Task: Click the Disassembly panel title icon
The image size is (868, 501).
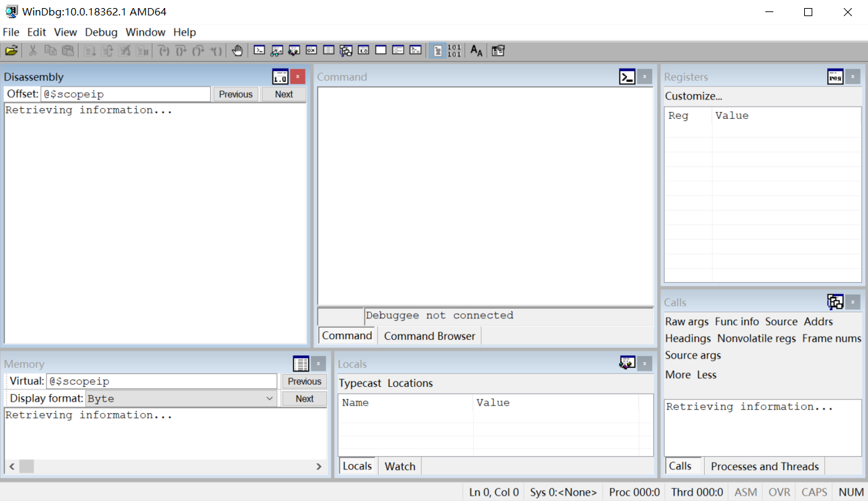Action: click(280, 77)
